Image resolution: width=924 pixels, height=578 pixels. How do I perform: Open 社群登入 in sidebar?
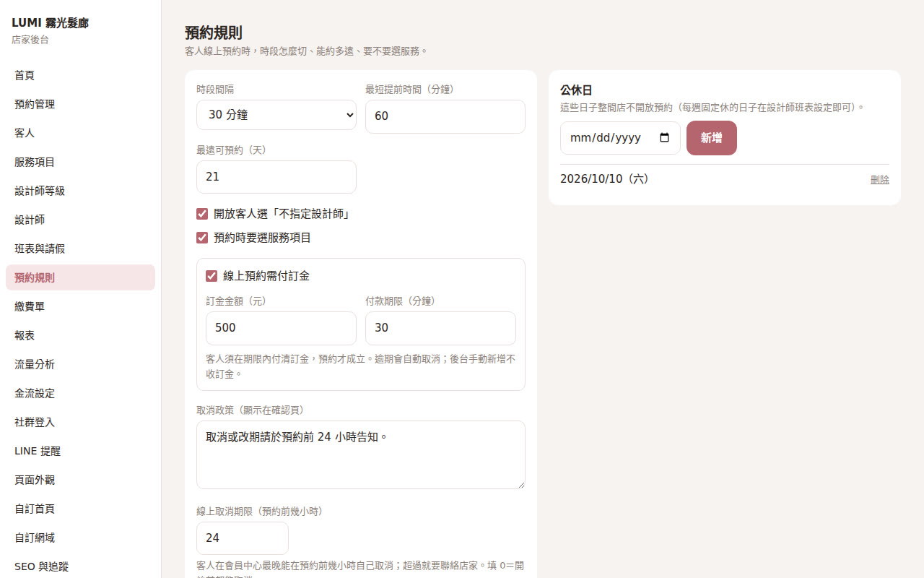coord(80,422)
